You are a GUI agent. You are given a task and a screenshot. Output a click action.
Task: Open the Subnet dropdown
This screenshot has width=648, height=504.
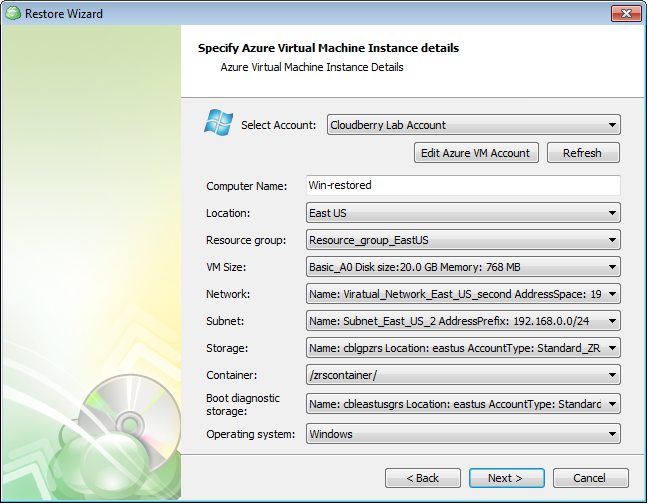click(463, 321)
